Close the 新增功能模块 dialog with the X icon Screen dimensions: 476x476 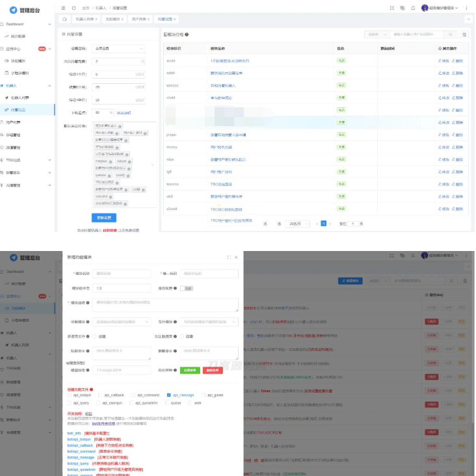pyautogui.click(x=237, y=258)
